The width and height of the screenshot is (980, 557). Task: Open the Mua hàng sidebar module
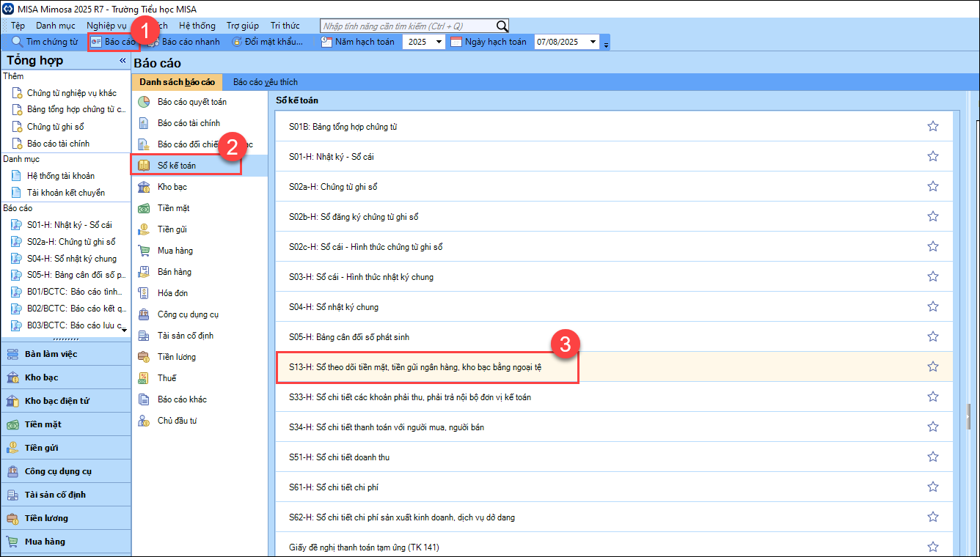65,542
